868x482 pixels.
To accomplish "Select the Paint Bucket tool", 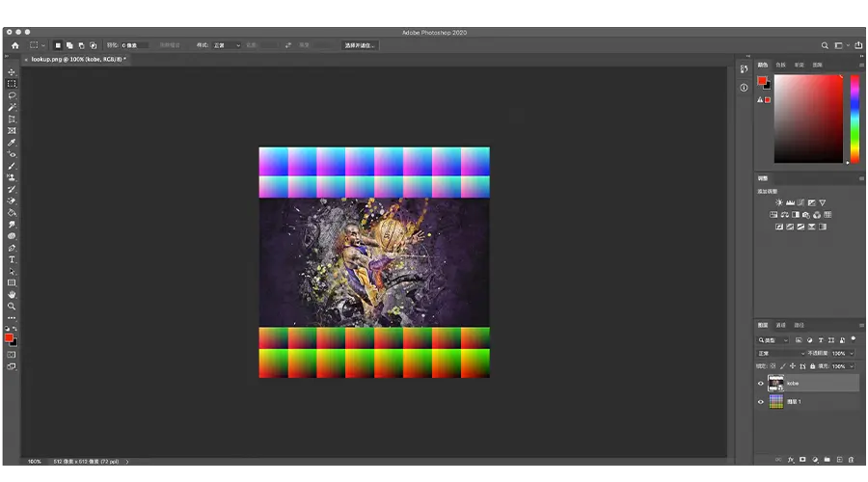I will point(12,212).
